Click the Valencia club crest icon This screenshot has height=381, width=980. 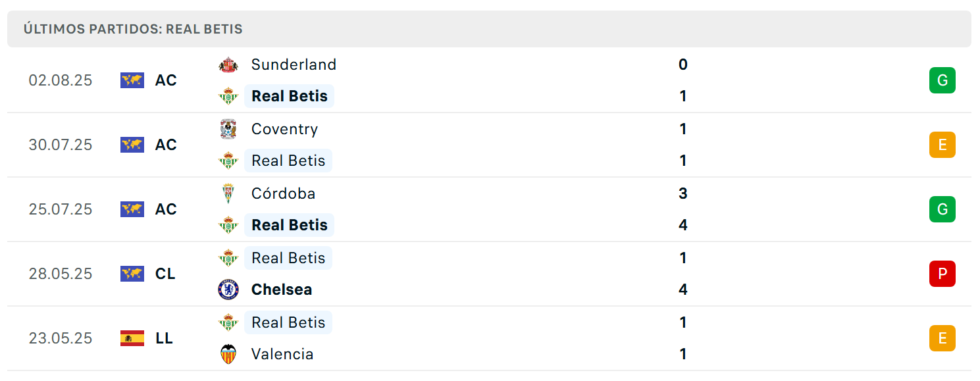[228, 354]
